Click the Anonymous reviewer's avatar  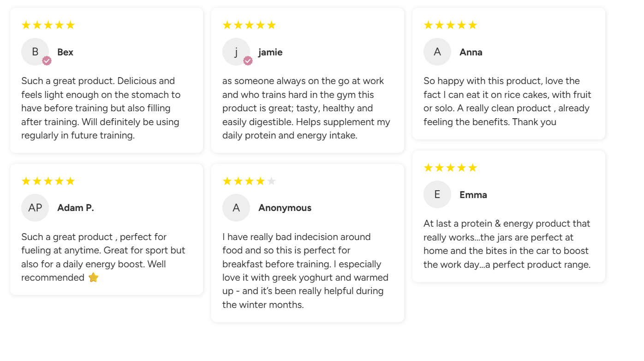236,208
